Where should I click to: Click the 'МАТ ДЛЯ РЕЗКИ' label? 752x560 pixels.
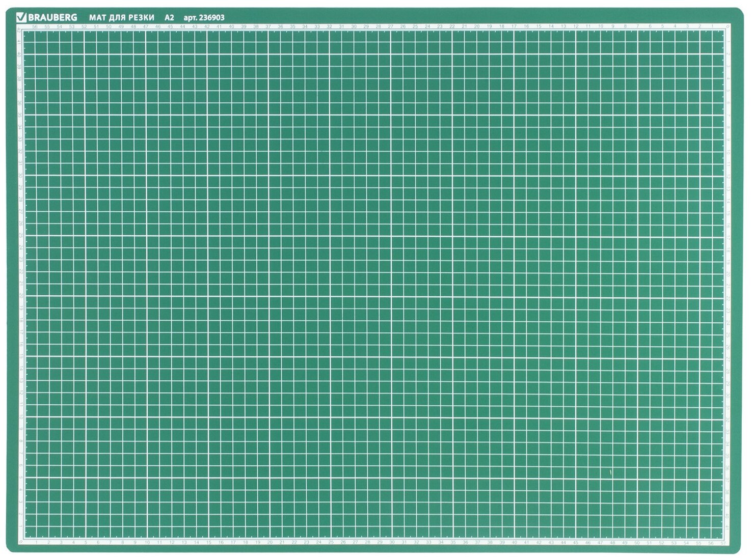point(122,18)
